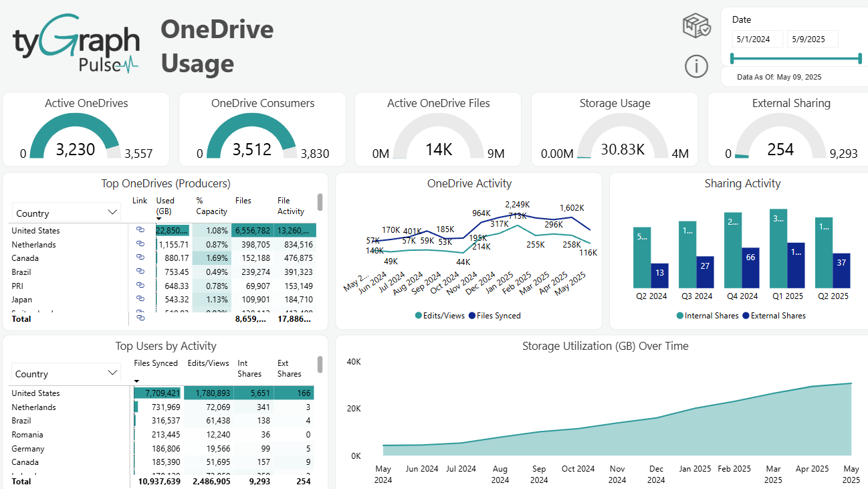Click the link icon on the Brazil row

pyautogui.click(x=140, y=272)
